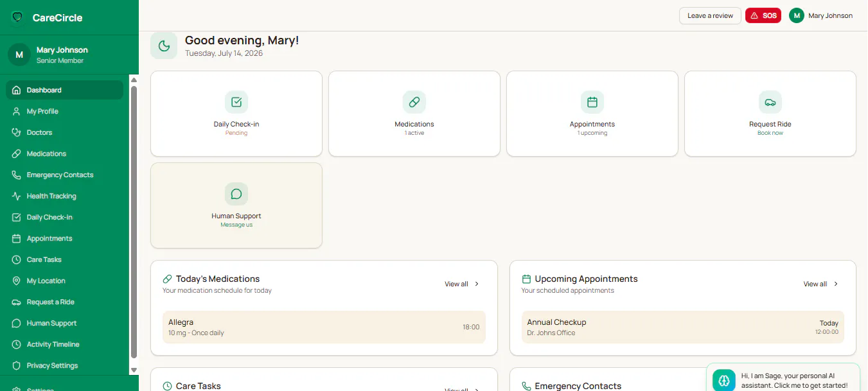Image resolution: width=868 pixels, height=391 pixels.
Task: Select the Allegra medication entry
Action: pos(324,327)
